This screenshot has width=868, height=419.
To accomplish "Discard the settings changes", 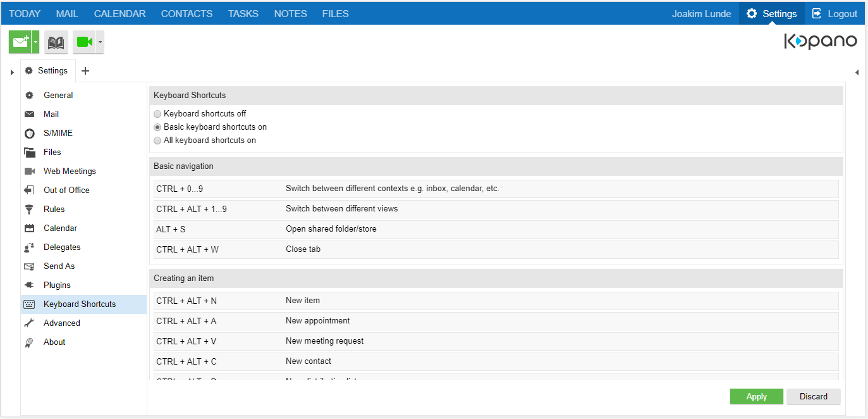I will coord(814,396).
